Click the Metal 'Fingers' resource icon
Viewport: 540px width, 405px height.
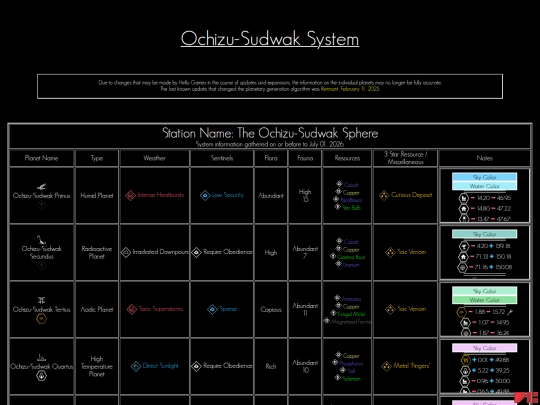pos(386,366)
